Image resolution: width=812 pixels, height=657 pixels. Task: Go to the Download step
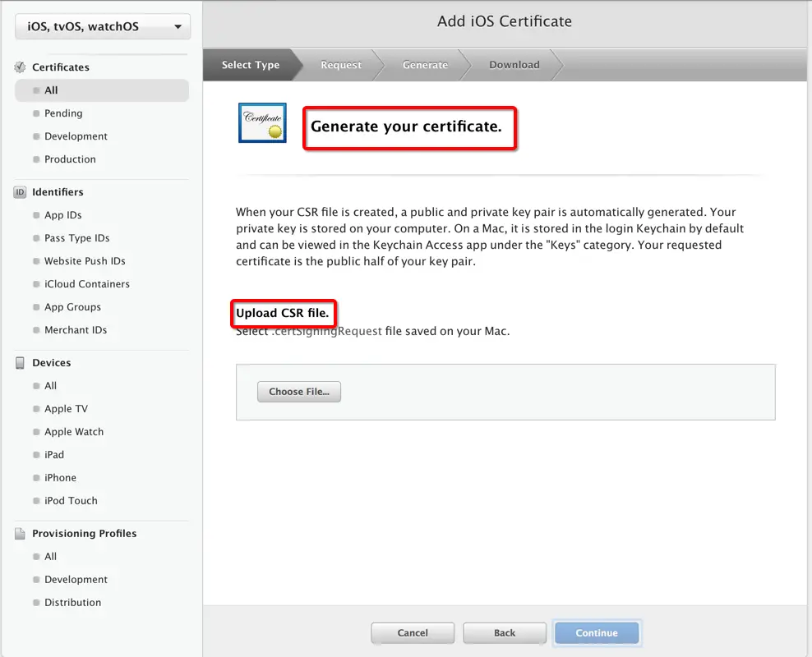click(x=514, y=65)
